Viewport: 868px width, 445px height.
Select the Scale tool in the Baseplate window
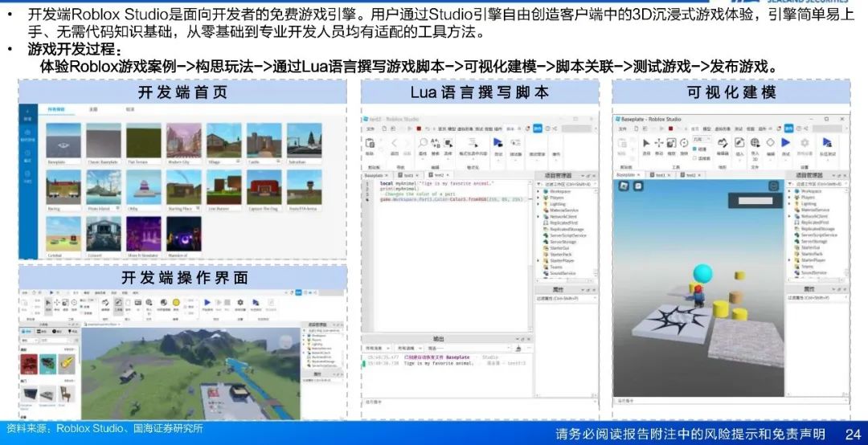671,143
